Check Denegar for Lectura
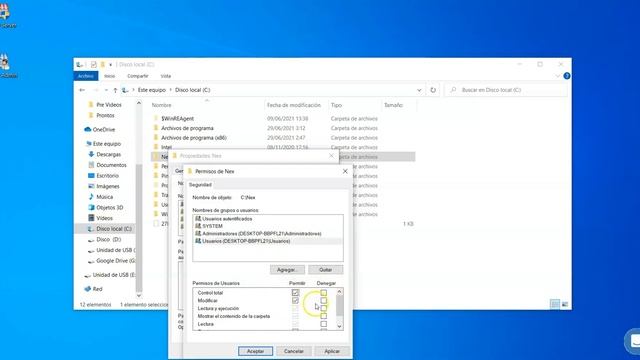640x360 pixels. [x=323, y=324]
